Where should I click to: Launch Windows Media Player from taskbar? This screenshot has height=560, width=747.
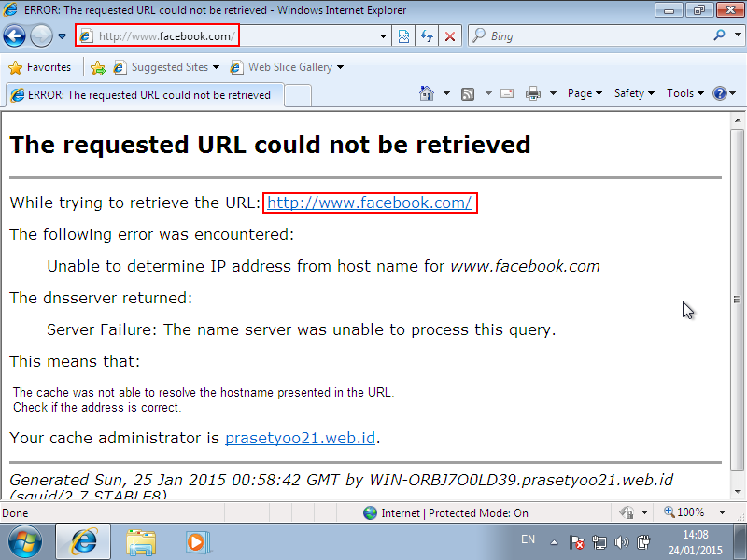click(x=196, y=542)
